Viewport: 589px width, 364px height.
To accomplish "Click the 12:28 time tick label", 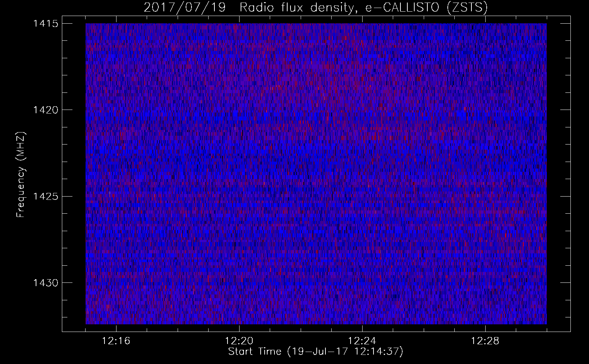I will 485,341.
